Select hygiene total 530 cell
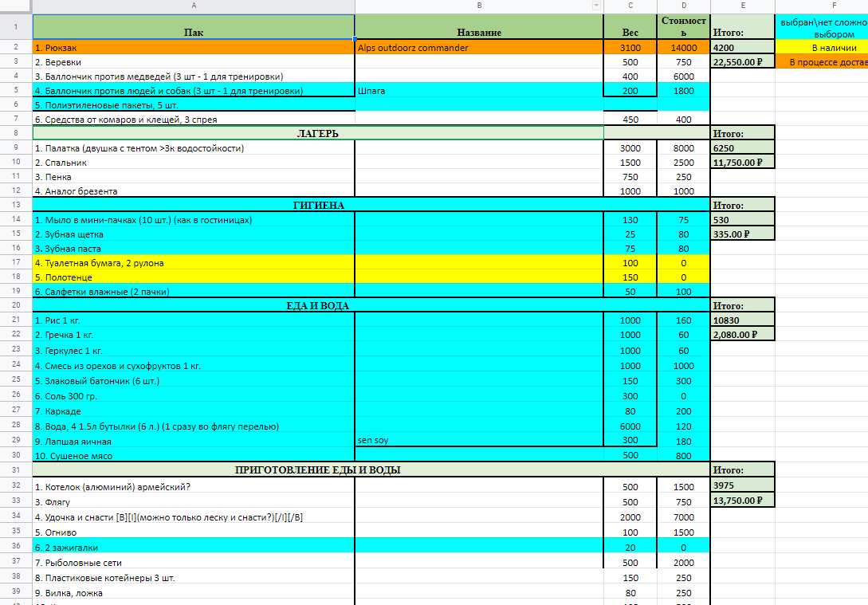The height and width of the screenshot is (605, 868). point(743,220)
